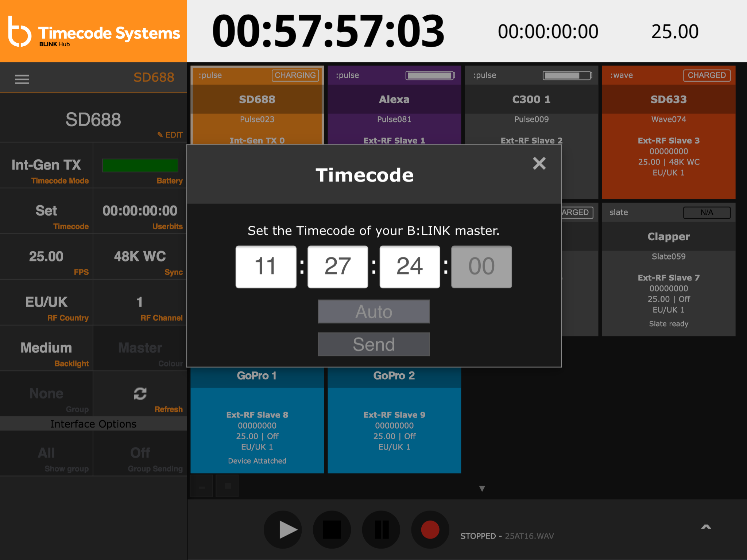Click the greyed frames field 00
The image size is (747, 560).
click(481, 267)
